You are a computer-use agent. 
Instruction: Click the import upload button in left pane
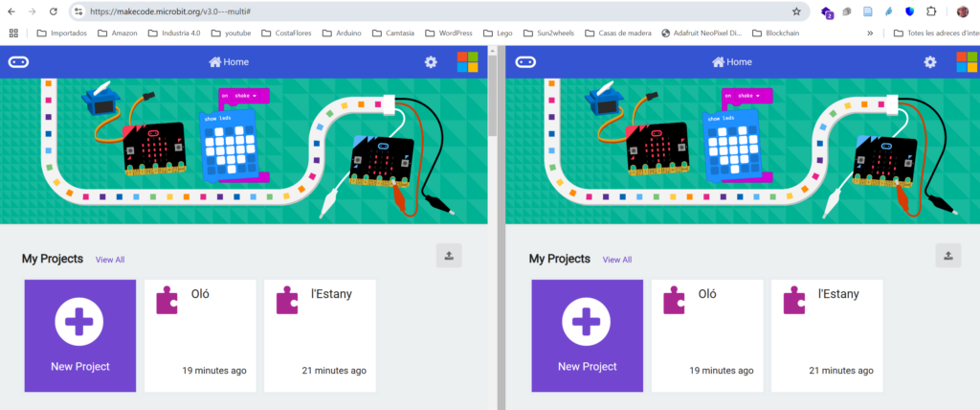(450, 255)
